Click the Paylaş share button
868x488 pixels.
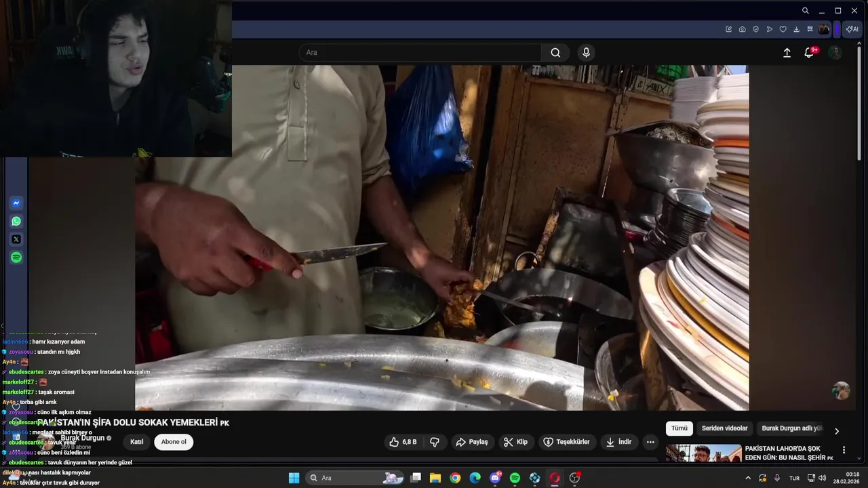[472, 442]
